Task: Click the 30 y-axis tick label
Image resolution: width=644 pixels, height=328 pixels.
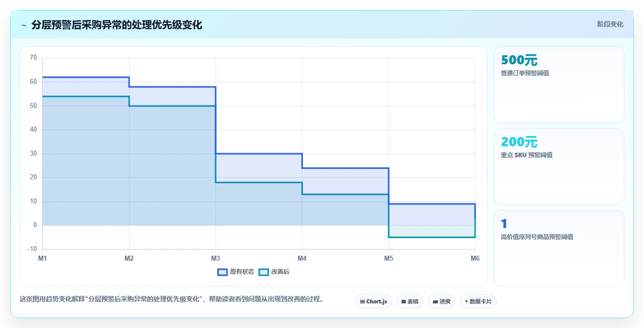Action: 34,154
